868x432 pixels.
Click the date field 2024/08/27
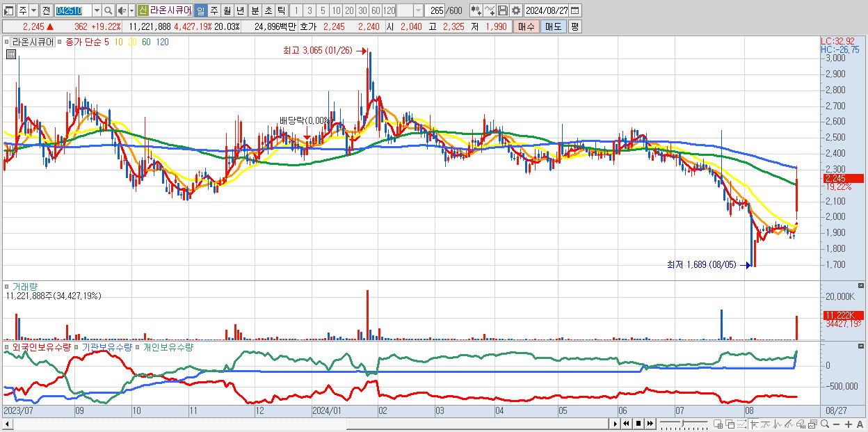pos(546,10)
